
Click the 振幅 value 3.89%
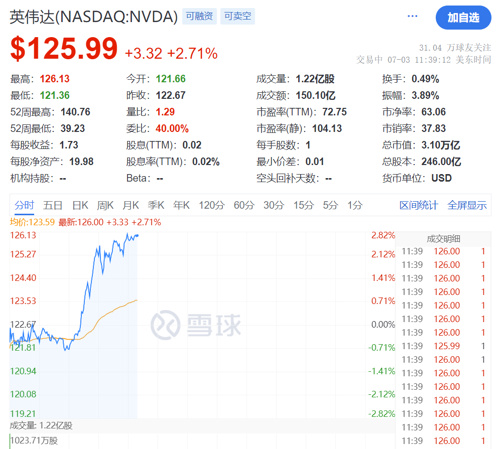coord(425,95)
